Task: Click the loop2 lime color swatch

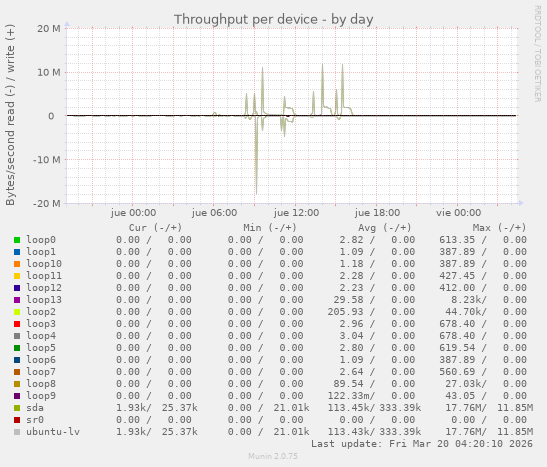Action: (x=17, y=312)
